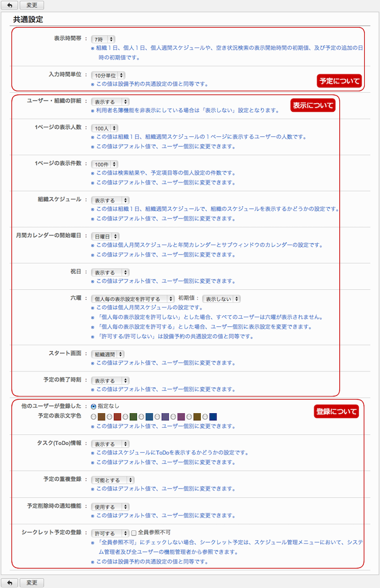Click the 予定削除時の通知機能 label
380x588 pixels.
click(x=54, y=506)
